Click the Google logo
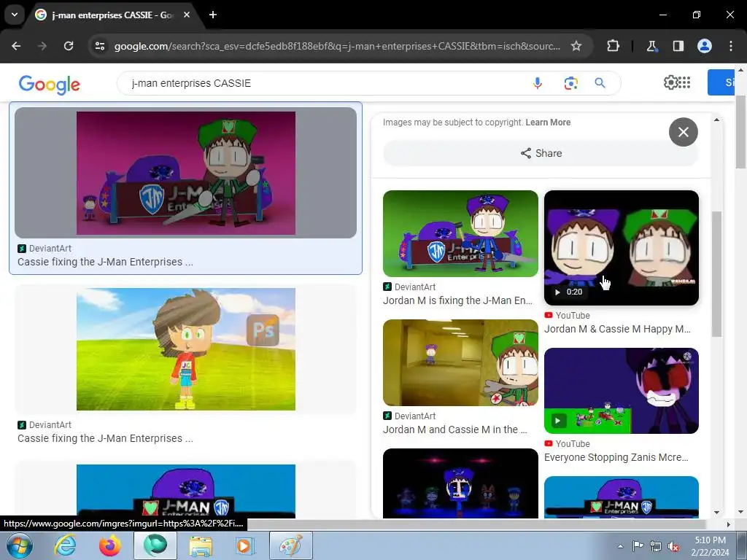This screenshot has height=560, width=747. pos(50,85)
